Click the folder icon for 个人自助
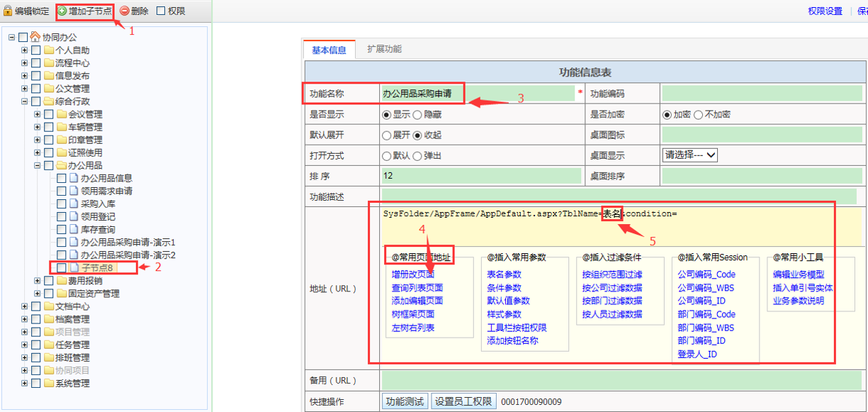 [x=48, y=50]
